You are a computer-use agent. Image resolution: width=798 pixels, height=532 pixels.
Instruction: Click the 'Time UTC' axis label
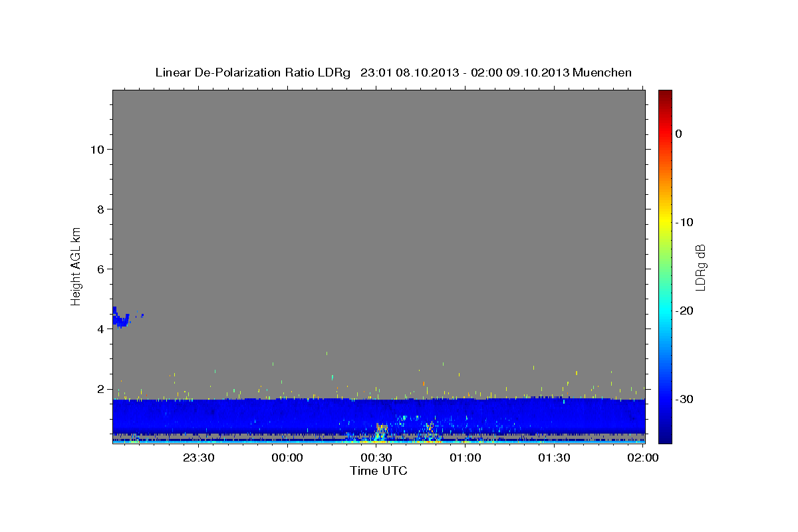[378, 471]
